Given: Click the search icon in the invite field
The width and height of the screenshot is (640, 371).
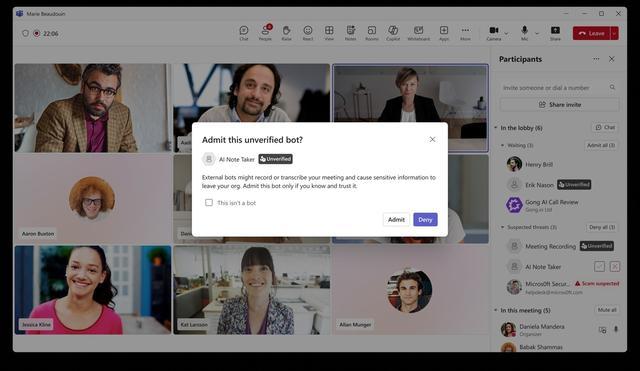Looking at the screenshot, I should (612, 87).
